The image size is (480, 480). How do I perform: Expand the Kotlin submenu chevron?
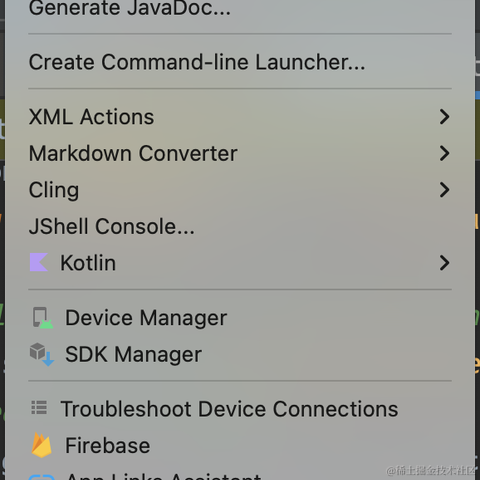(x=444, y=263)
